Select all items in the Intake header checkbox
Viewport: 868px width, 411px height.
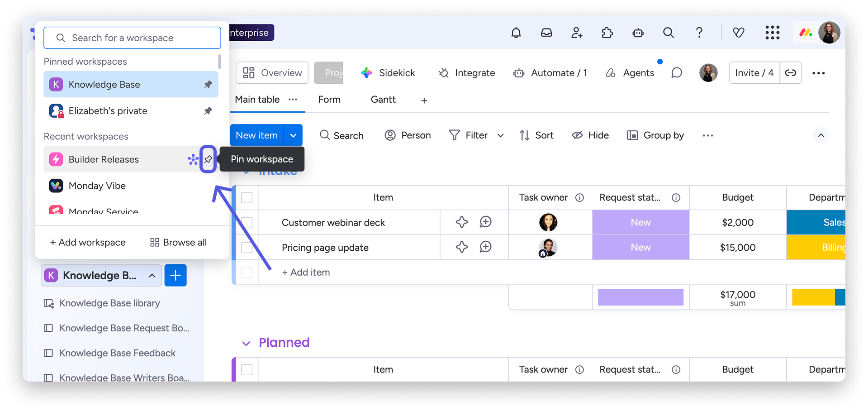click(247, 198)
